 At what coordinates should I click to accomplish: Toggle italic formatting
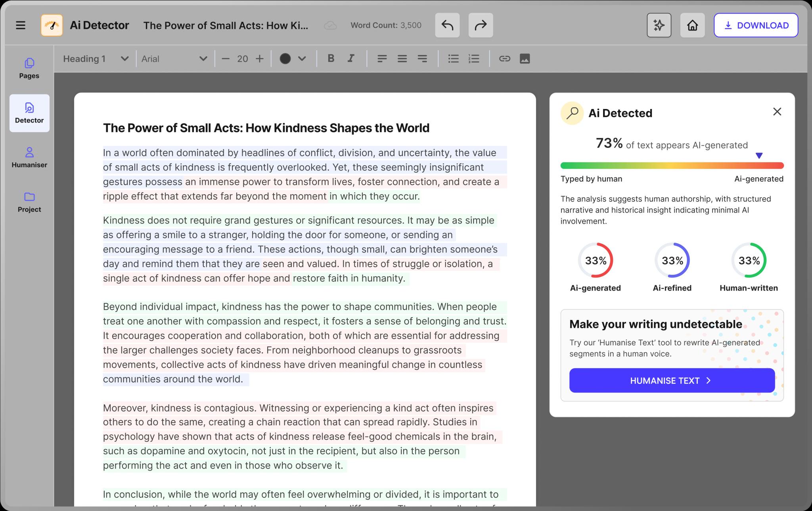click(351, 59)
